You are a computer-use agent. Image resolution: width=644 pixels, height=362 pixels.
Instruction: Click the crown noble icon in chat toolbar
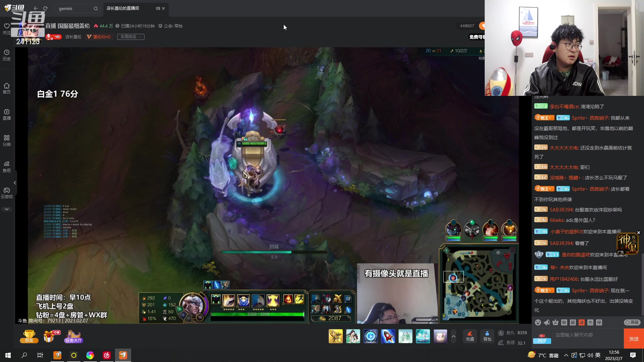click(x=555, y=322)
